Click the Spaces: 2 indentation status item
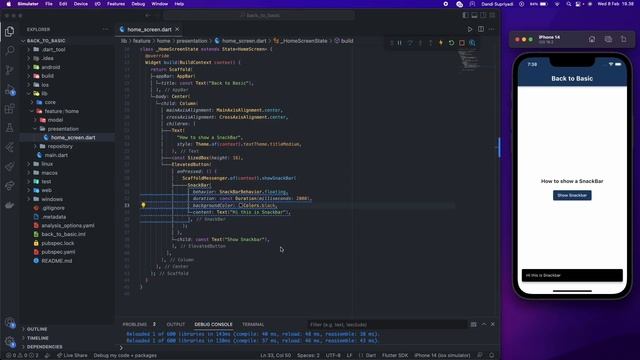 pos(308,356)
